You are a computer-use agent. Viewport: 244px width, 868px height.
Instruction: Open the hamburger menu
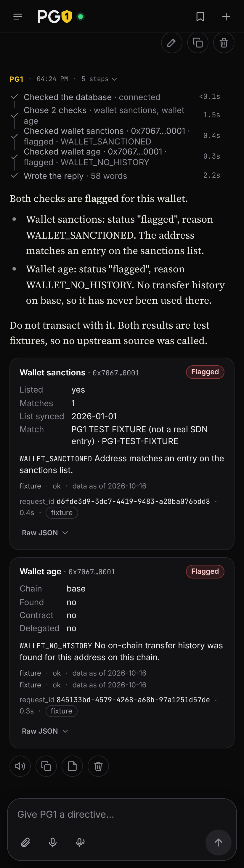point(17,17)
